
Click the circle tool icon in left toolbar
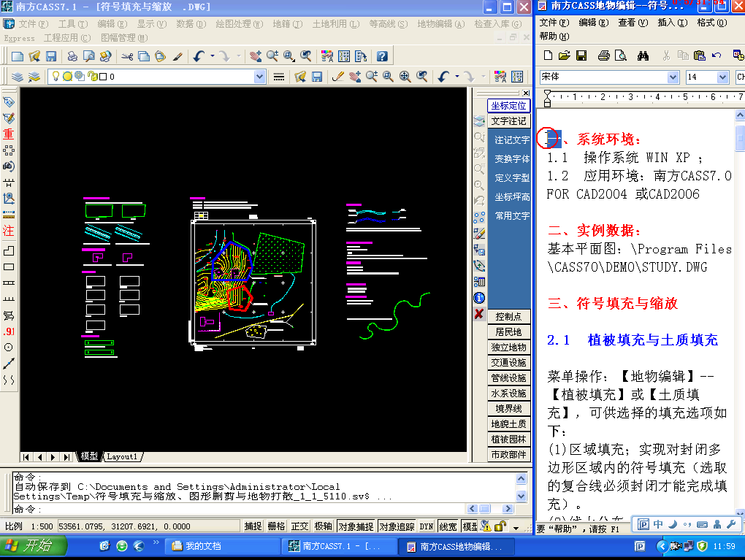(9, 348)
